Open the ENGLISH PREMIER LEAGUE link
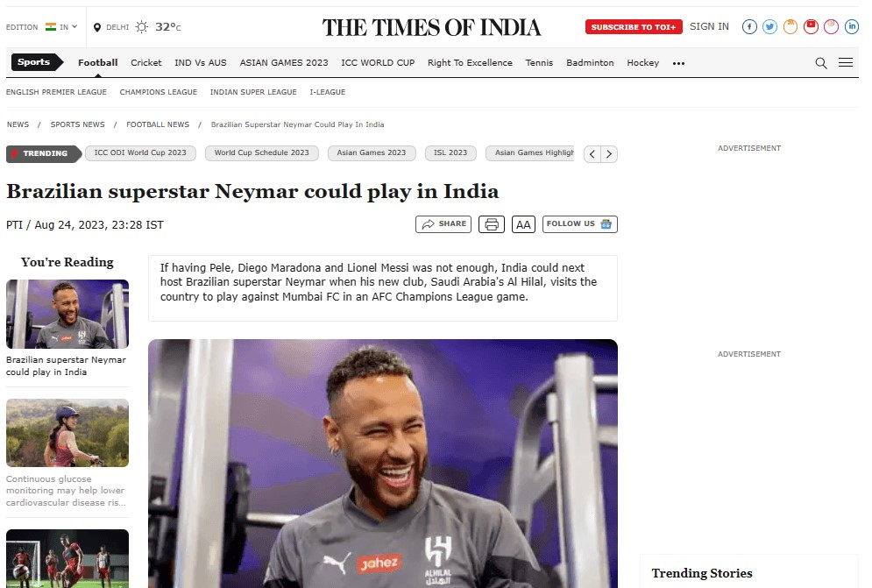Screen dimensions: 872x588 [56, 92]
